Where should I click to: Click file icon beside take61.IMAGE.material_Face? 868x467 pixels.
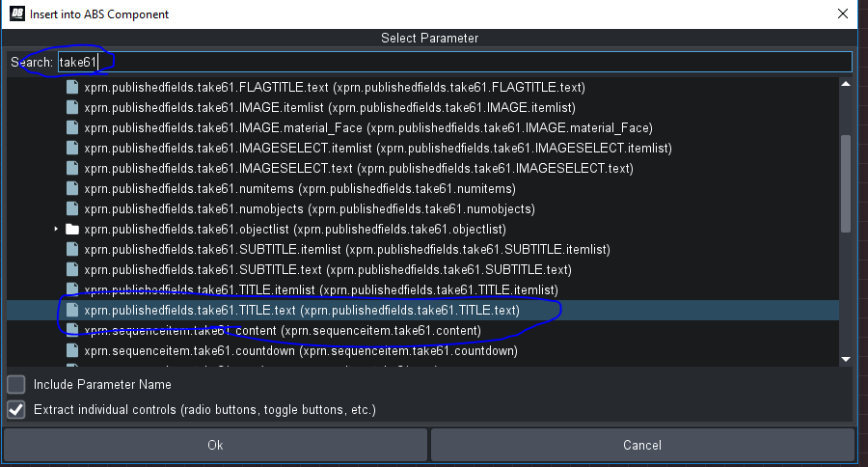(71, 127)
